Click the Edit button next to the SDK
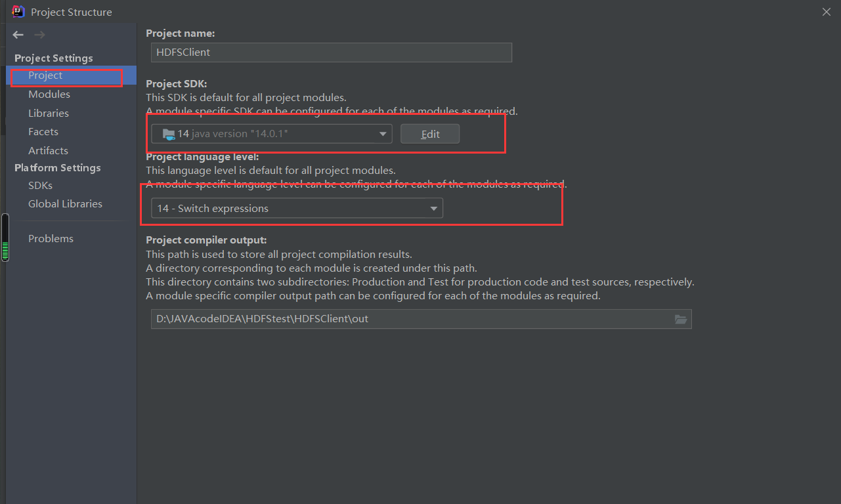841x504 pixels. pyautogui.click(x=430, y=133)
